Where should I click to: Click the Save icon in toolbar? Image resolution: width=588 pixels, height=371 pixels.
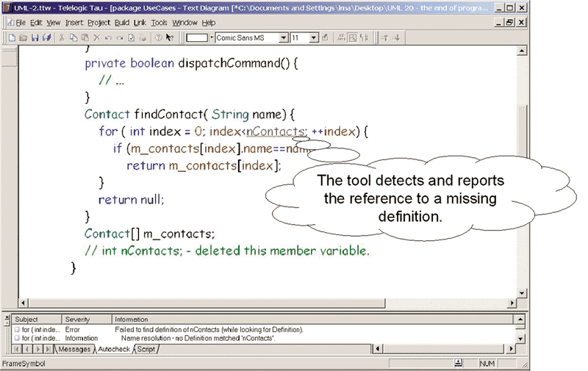[35, 37]
